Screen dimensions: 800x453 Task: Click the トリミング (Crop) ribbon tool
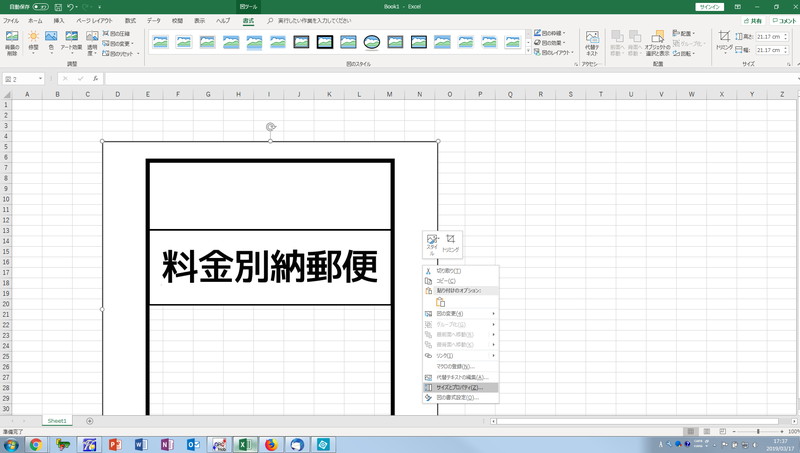[x=724, y=41]
